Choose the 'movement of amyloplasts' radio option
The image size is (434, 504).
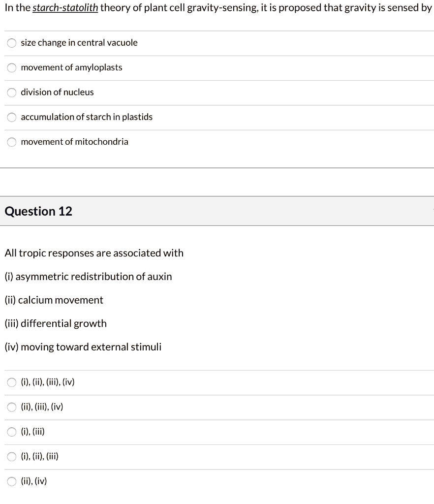coord(12,67)
